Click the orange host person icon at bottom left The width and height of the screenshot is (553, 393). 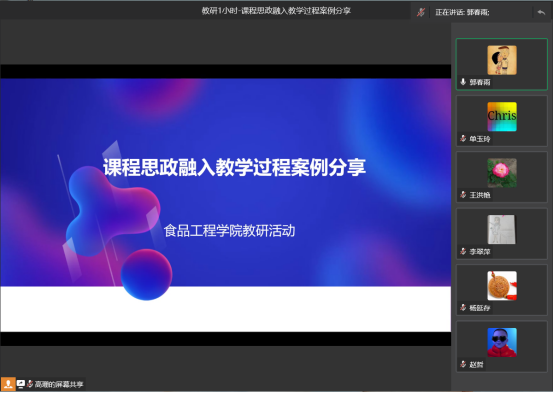8,384
